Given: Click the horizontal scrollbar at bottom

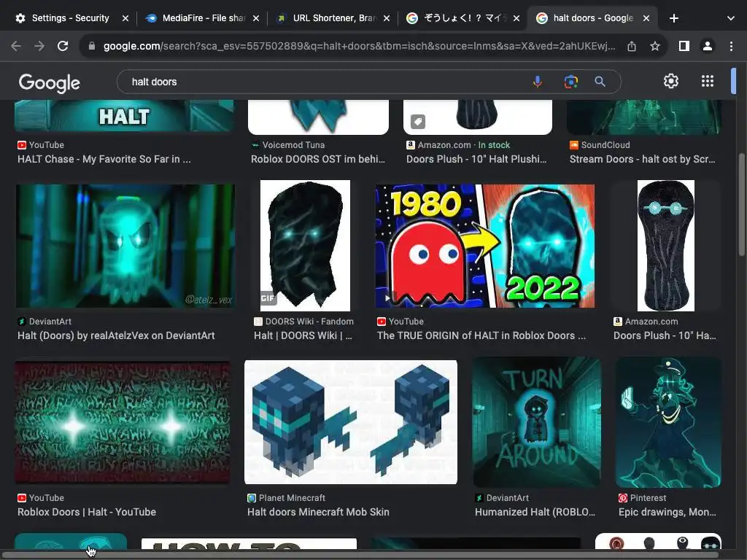Looking at the screenshot, I should click(360, 555).
